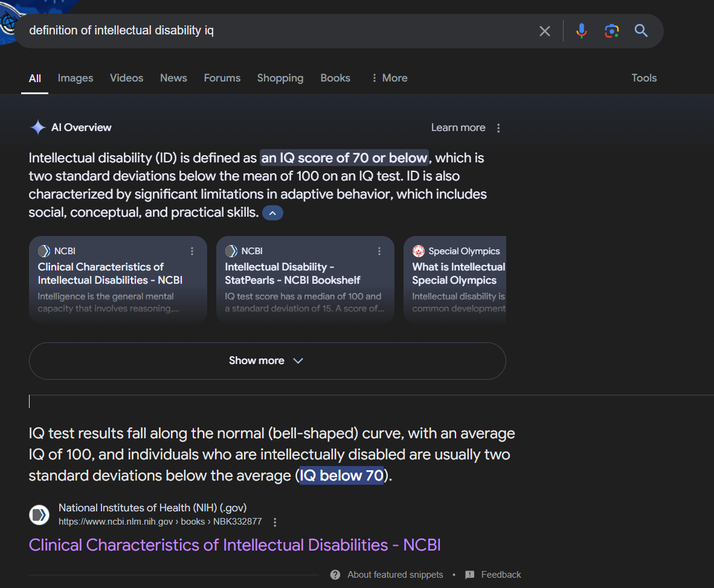This screenshot has height=588, width=714.
Task: Click the Feedback flag icon
Action: click(x=469, y=575)
